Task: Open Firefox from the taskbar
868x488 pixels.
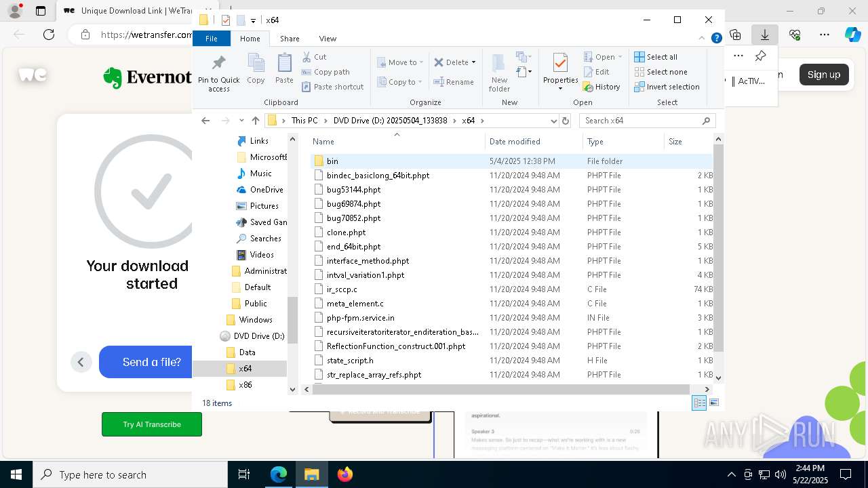Action: (x=345, y=474)
